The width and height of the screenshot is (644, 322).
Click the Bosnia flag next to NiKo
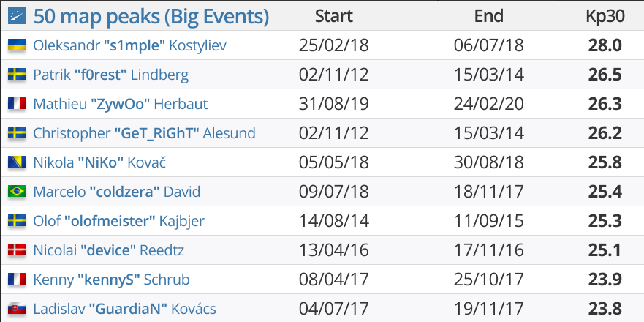tap(17, 162)
